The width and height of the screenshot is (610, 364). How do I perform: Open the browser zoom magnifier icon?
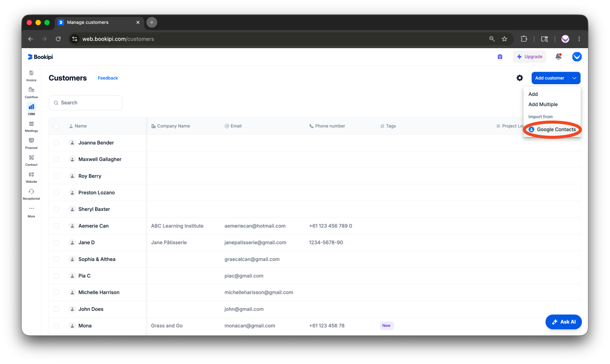pyautogui.click(x=492, y=39)
